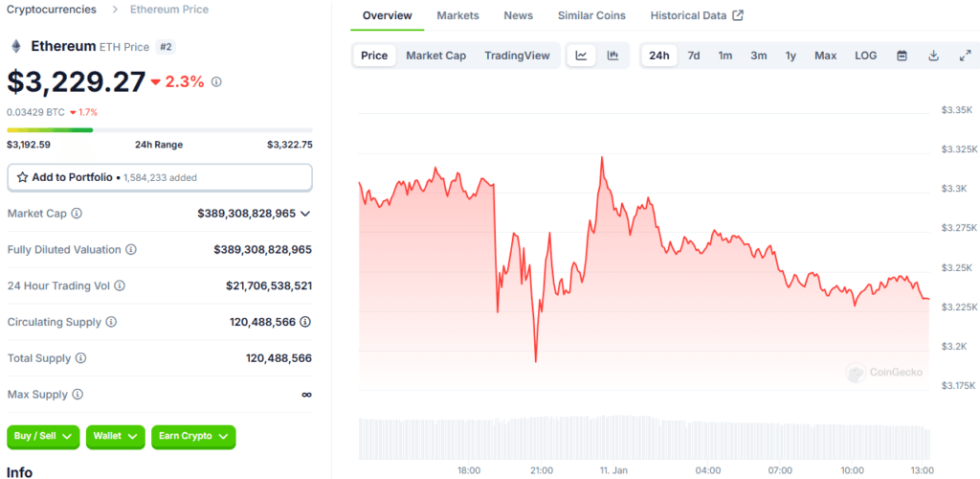This screenshot has width=980, height=479.
Task: Click the info icon beside 2.3% change
Action: (x=216, y=82)
